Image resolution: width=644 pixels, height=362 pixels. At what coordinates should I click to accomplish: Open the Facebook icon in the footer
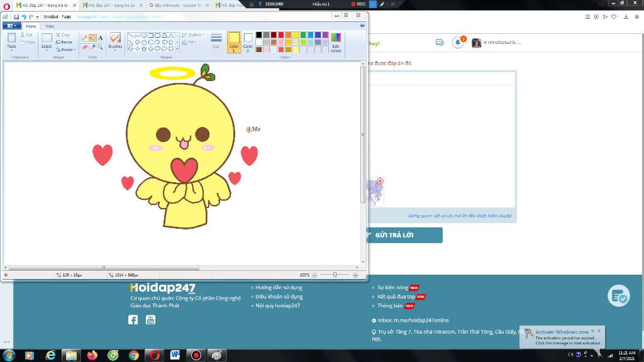[x=133, y=320]
